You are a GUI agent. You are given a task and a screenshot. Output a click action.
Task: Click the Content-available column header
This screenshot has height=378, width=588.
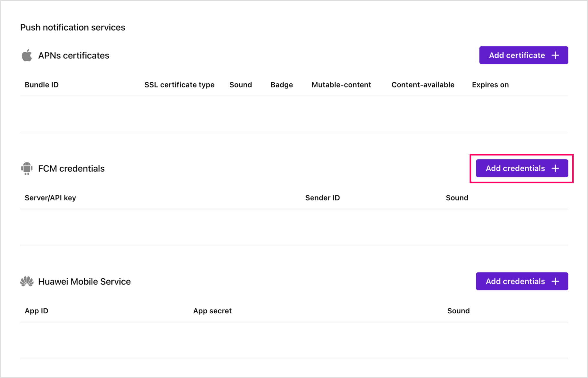click(x=423, y=85)
